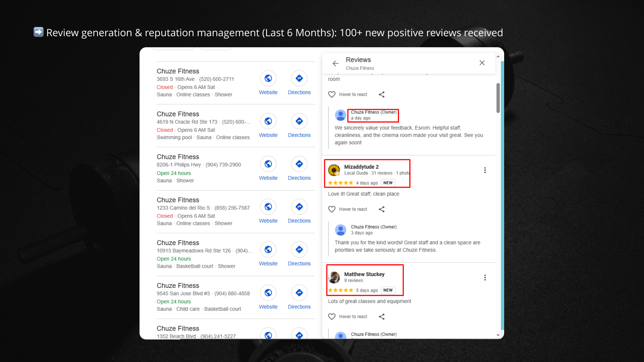Viewport: 644px width, 362px height.
Task: Share the review above Esrom's owner reply
Action: pos(382,95)
